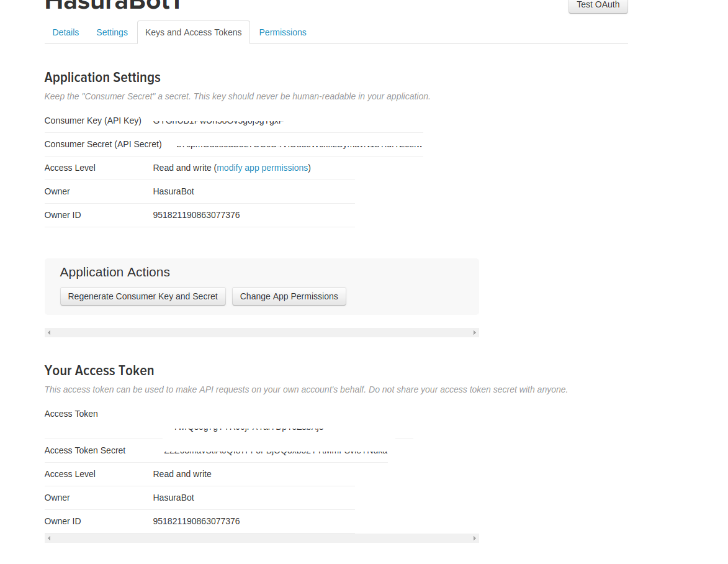Click the Test OAuth button
728x564 pixels.
(598, 5)
